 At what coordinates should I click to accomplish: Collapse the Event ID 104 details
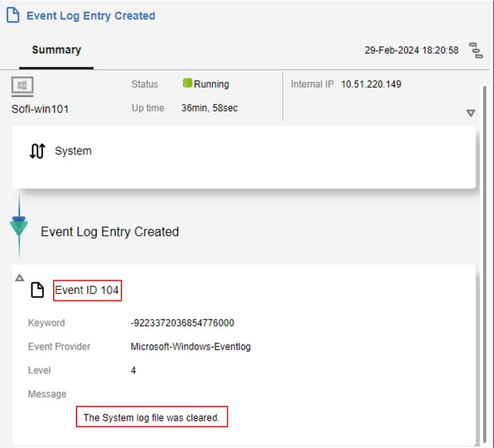(x=19, y=278)
